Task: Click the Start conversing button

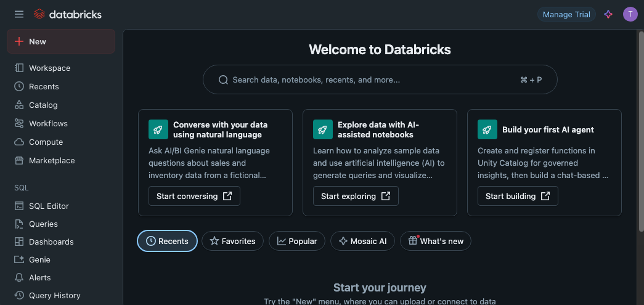Action: click(x=194, y=196)
